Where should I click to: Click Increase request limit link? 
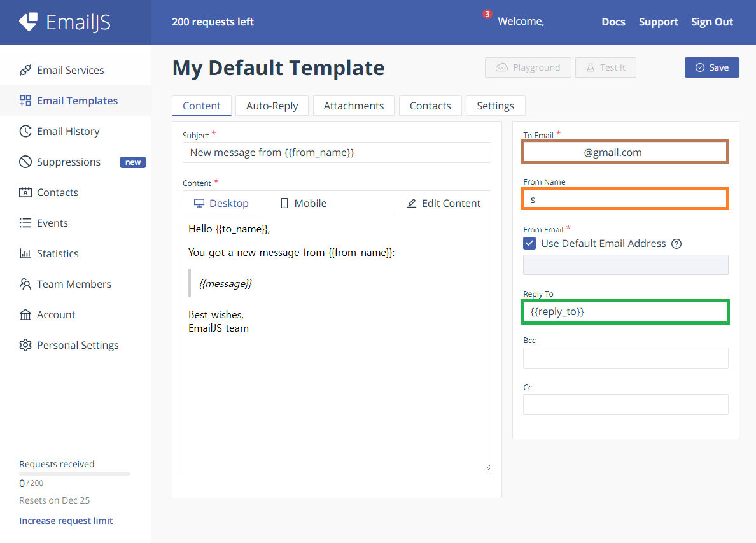[66, 520]
